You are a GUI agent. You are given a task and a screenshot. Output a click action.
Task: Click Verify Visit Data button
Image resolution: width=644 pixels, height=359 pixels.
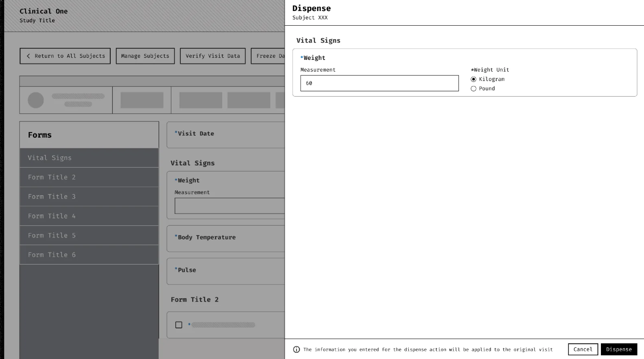(x=213, y=56)
